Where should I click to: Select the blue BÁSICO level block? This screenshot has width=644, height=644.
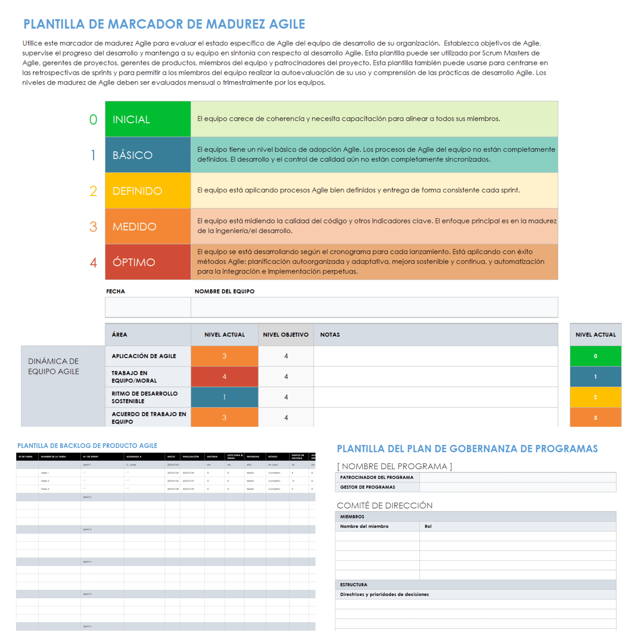click(x=148, y=155)
